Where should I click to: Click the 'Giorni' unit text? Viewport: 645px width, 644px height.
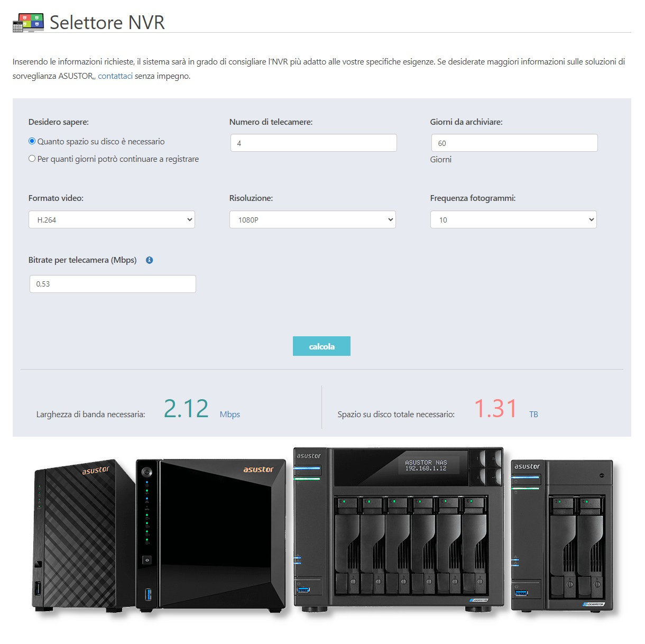click(x=441, y=160)
